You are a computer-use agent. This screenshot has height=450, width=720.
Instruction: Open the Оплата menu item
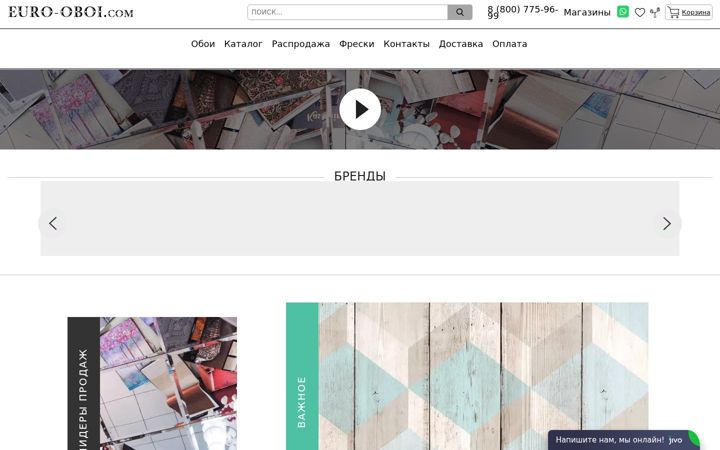coord(510,44)
